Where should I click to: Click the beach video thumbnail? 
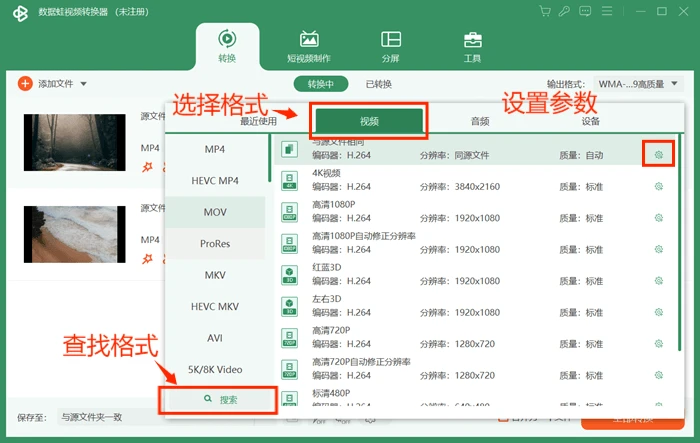75,234
